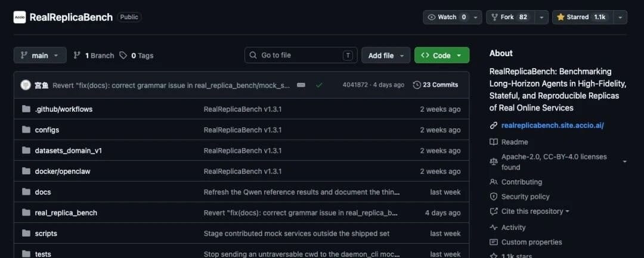Click the Cite this repository icon
This screenshot has width=644, height=258.
[x=494, y=211]
